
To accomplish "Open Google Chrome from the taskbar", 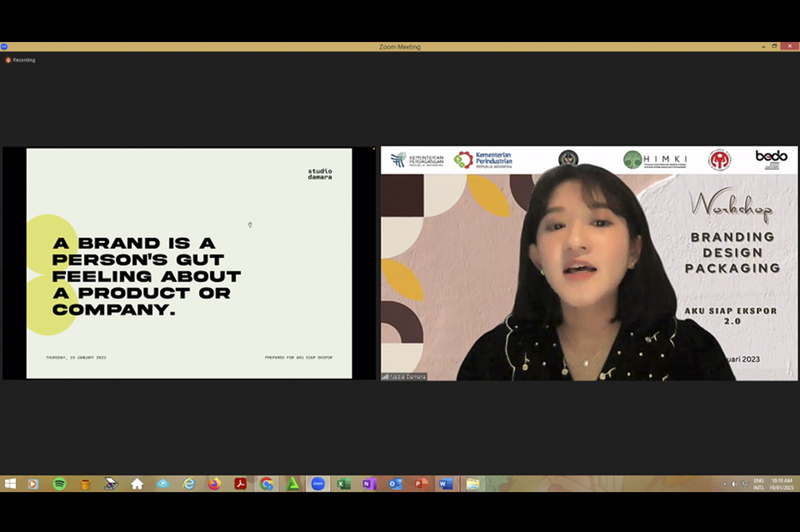I will coord(266,484).
